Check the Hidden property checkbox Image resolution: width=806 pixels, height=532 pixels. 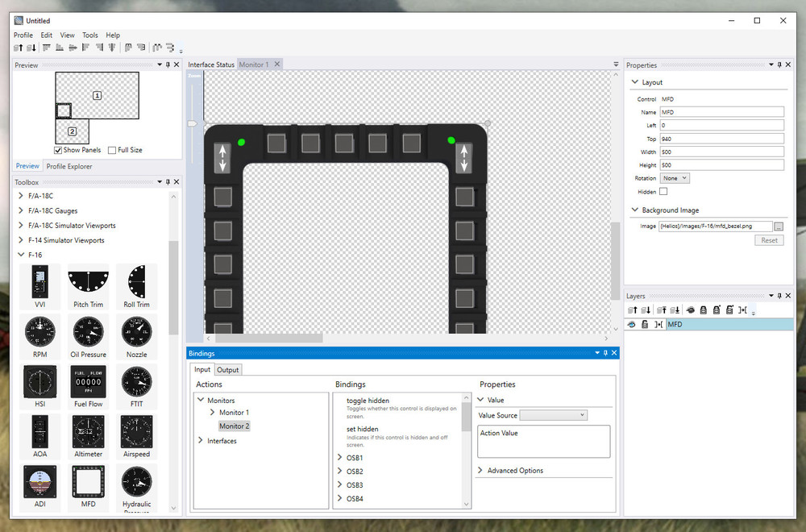(663, 191)
